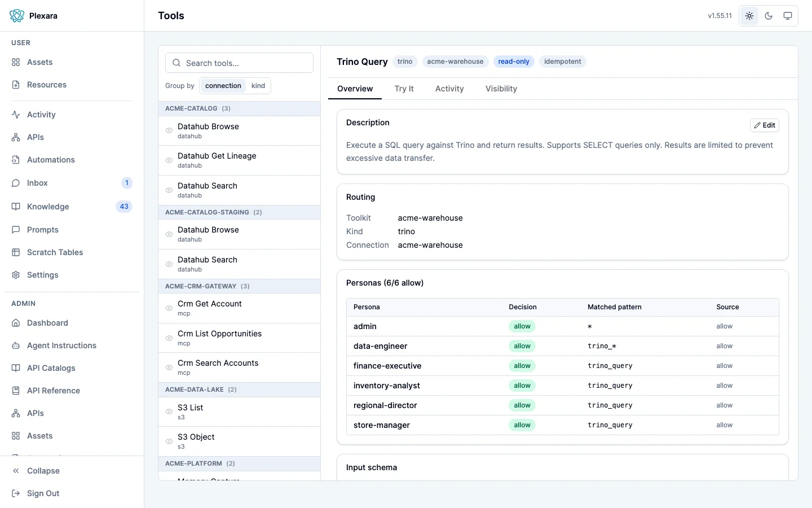
Task: Collapse the ACME-CRM-GATEWAY group header
Action: click(x=239, y=286)
